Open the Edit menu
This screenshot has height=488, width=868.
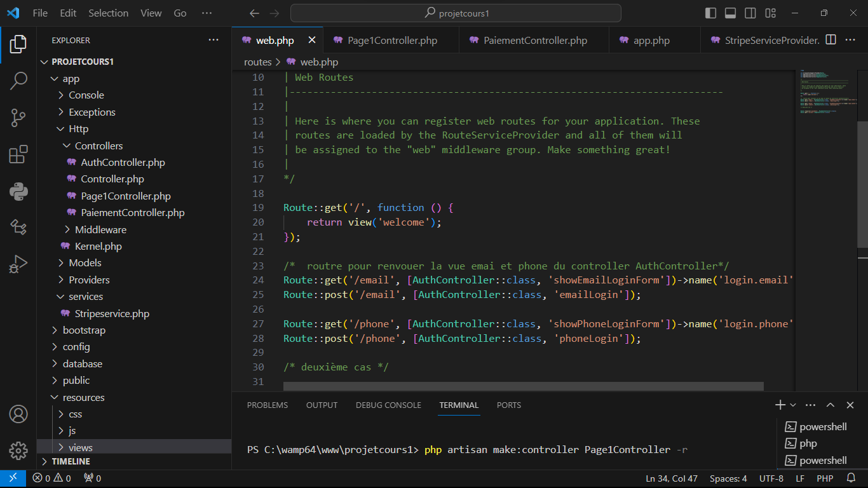pos(68,13)
